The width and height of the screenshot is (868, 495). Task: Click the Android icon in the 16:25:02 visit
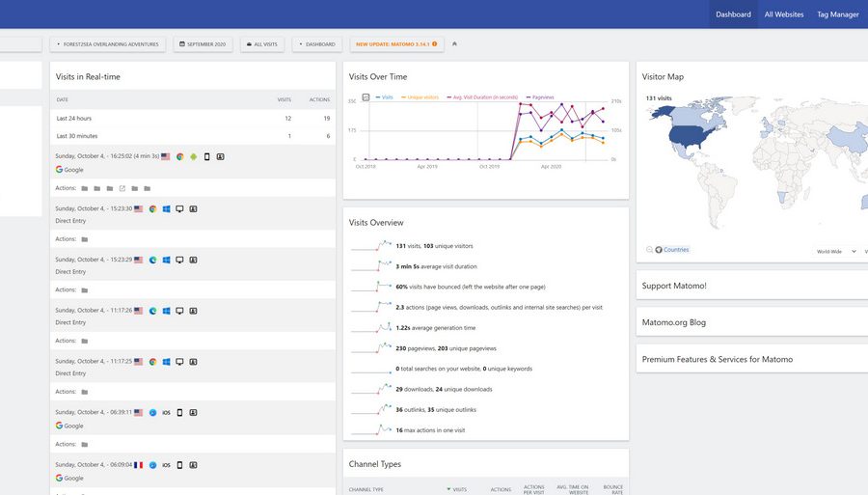tap(193, 156)
